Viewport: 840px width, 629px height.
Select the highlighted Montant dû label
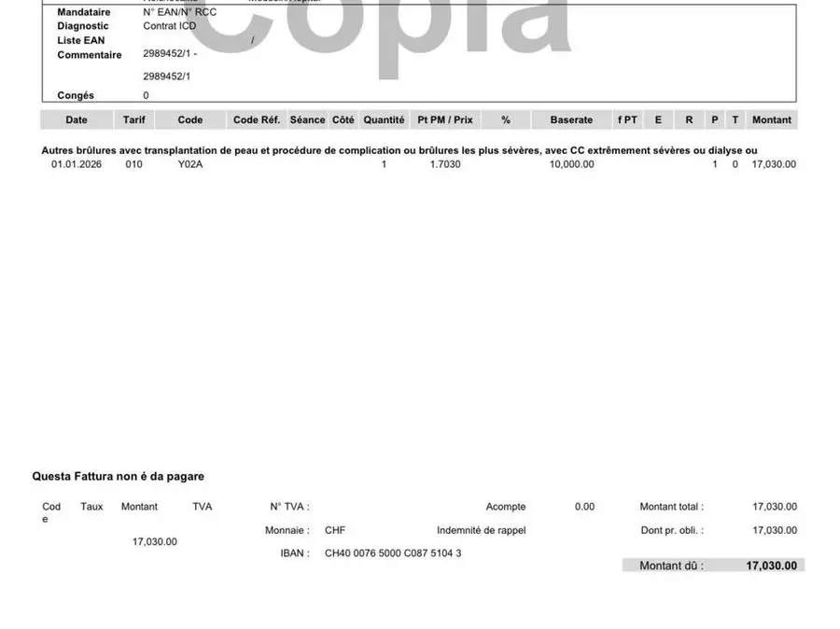(x=671, y=566)
